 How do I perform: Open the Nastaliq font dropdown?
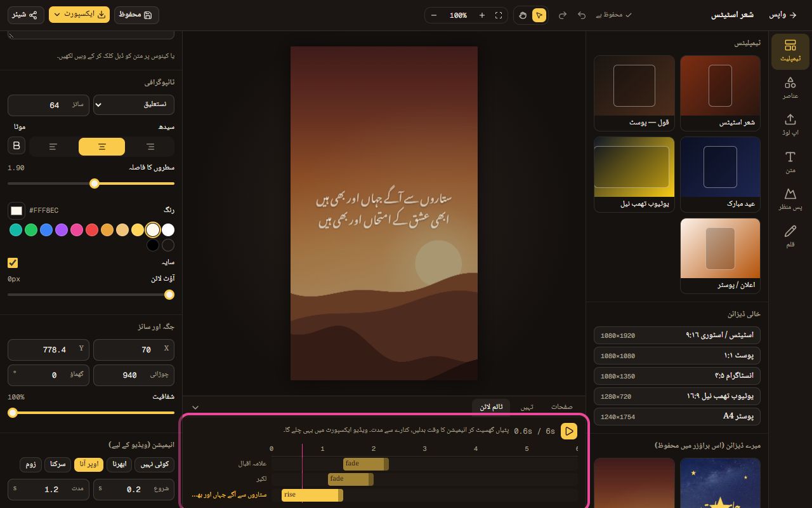(134, 105)
